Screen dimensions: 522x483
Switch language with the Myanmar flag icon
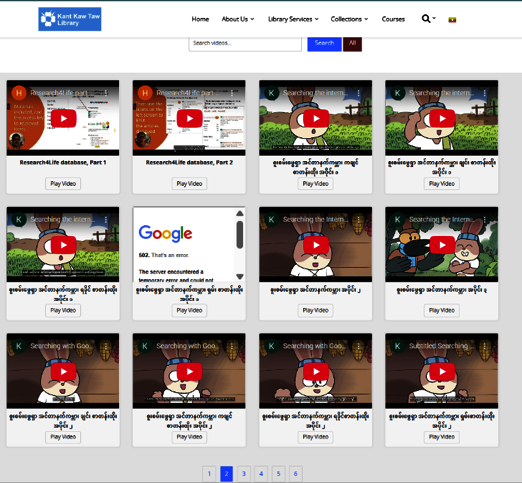(452, 20)
